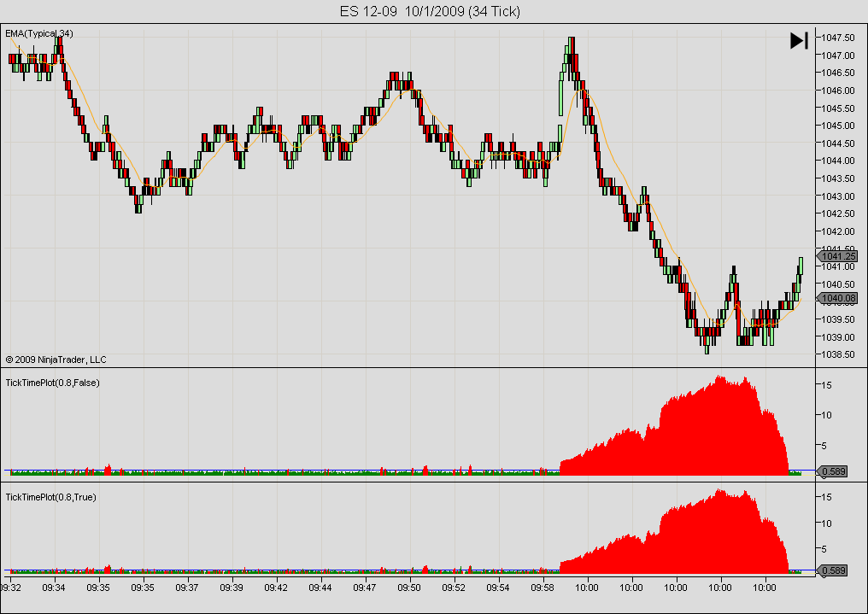This screenshot has width=868, height=614.
Task: Click the 10 value on TickTimePlot(0.8,False) axis
Action: click(x=826, y=415)
